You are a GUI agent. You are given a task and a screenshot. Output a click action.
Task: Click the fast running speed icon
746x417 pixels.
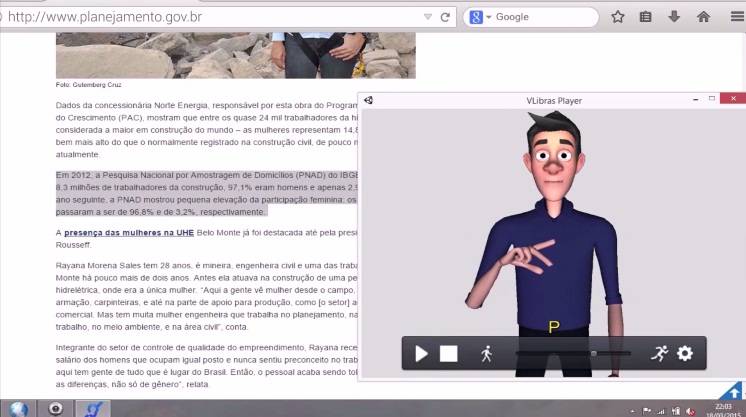[x=658, y=353]
